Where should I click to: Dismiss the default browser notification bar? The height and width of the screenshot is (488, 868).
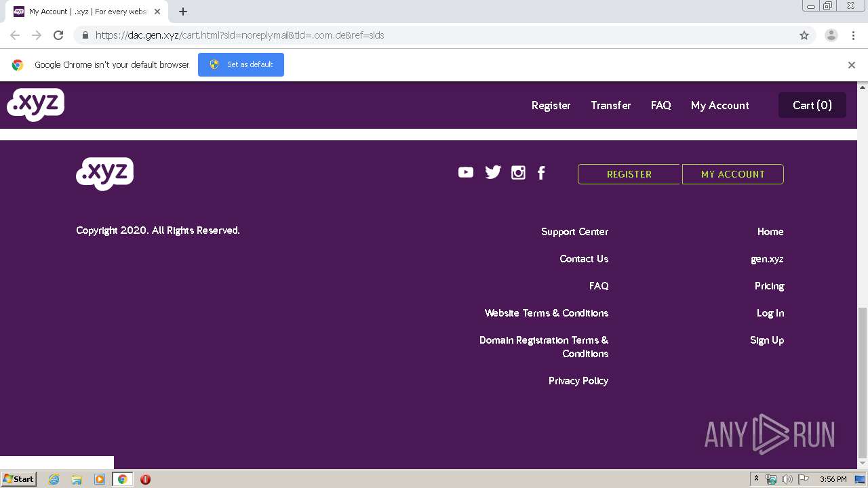coord(852,65)
